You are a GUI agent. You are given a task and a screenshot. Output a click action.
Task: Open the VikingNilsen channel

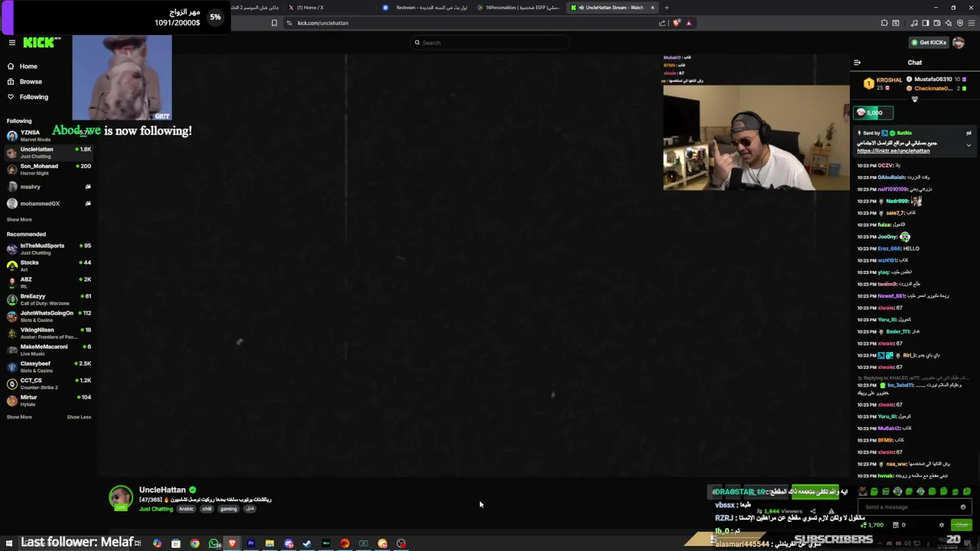pyautogui.click(x=48, y=333)
